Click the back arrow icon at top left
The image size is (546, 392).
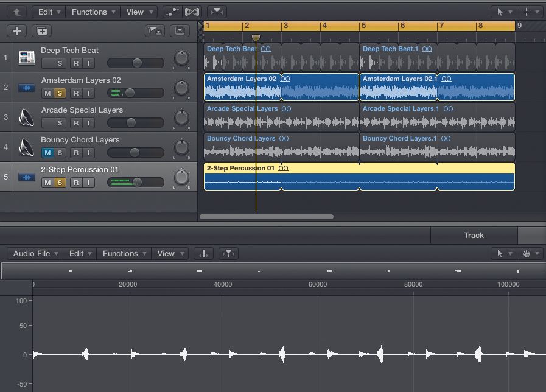point(16,11)
